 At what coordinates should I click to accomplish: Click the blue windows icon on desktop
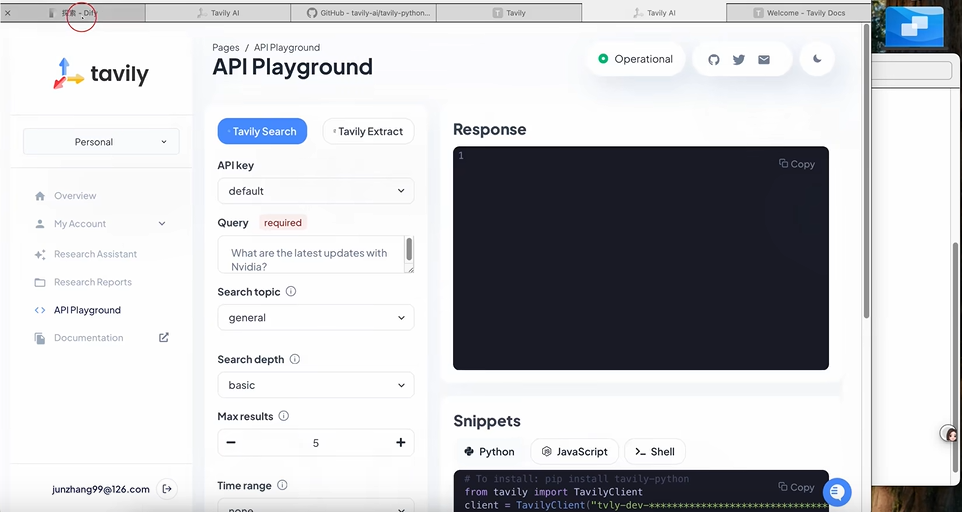pos(914,26)
